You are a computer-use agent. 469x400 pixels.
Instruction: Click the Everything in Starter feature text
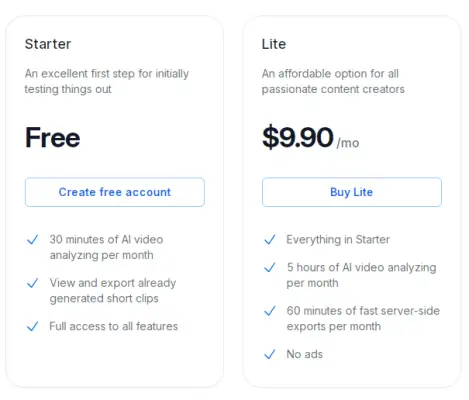tap(338, 239)
